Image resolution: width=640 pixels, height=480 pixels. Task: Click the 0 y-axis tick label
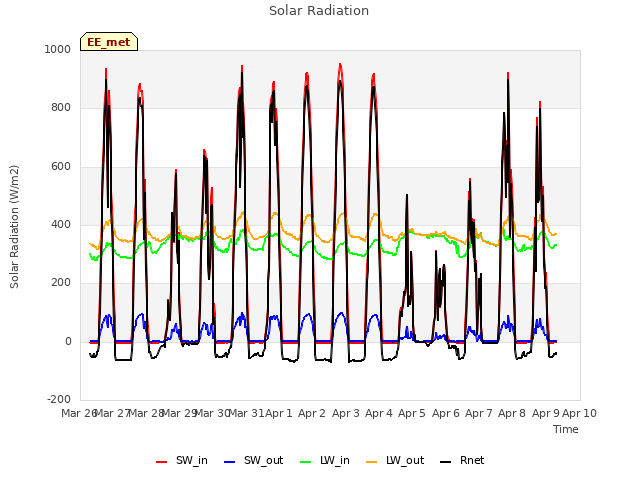[x=68, y=342]
